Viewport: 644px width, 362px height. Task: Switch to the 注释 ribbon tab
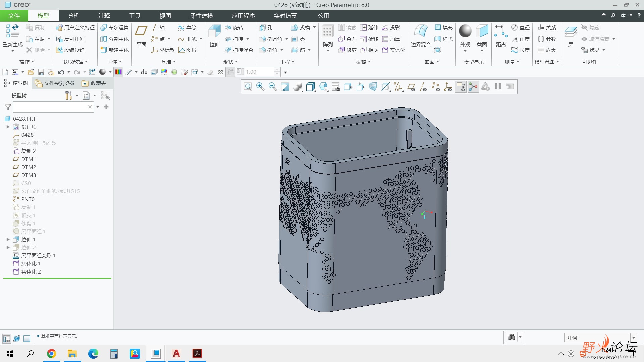click(x=104, y=16)
